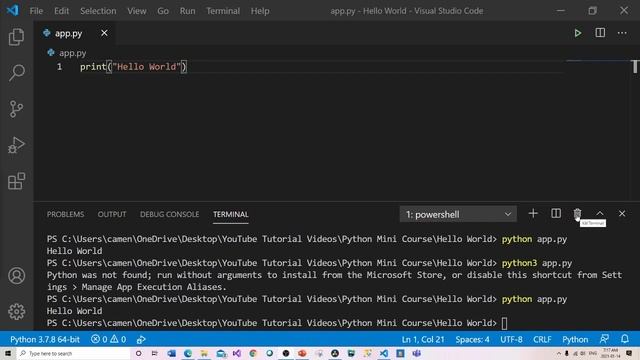
Task: Open the View menu
Action: click(x=137, y=11)
